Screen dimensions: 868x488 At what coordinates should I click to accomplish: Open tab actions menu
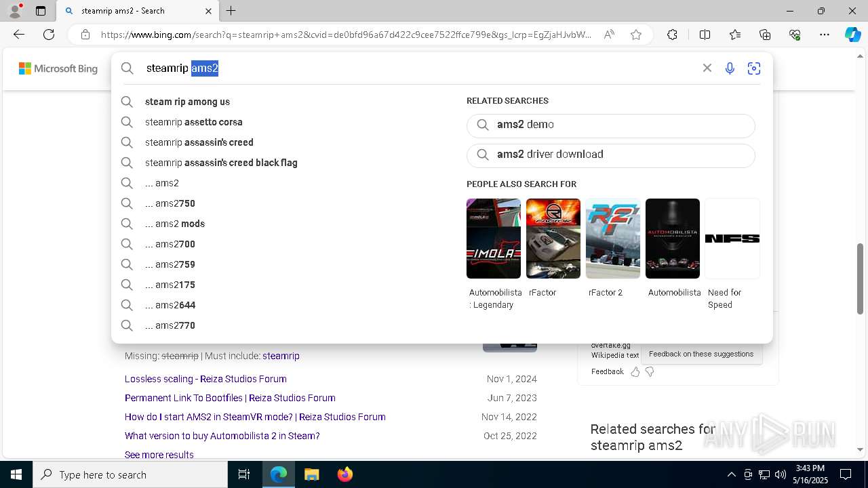[41, 11]
